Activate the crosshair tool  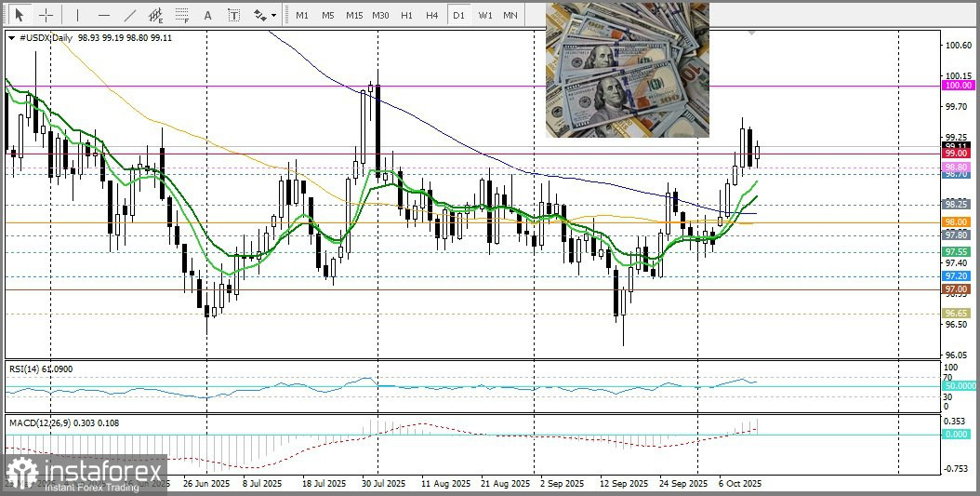point(46,14)
